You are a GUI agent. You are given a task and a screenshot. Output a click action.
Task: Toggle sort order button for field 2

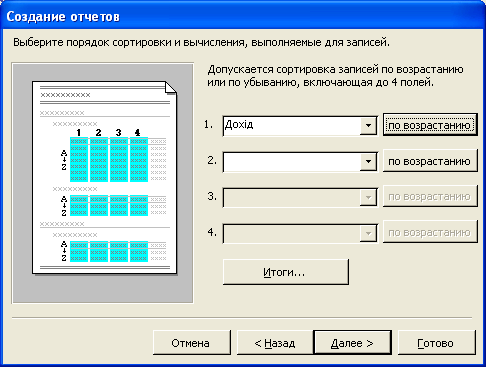(430, 161)
